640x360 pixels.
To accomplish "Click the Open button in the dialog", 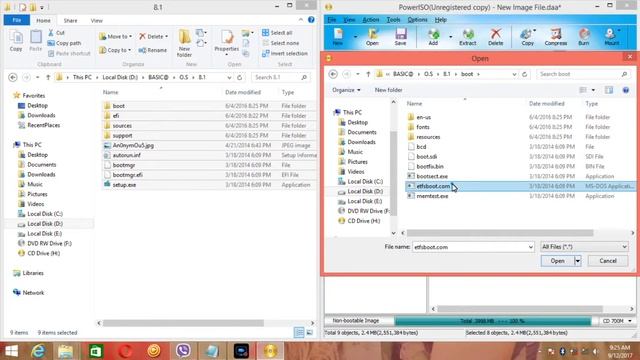I will pos(558,261).
